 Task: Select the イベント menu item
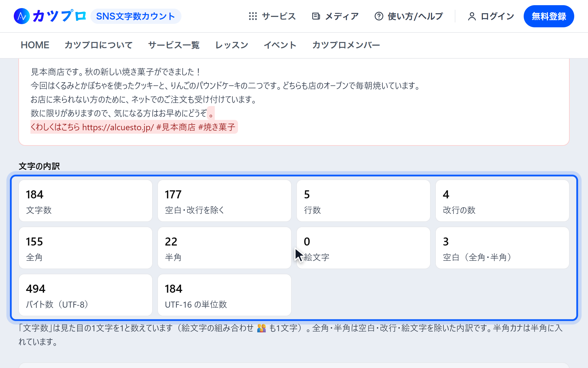[x=280, y=45]
